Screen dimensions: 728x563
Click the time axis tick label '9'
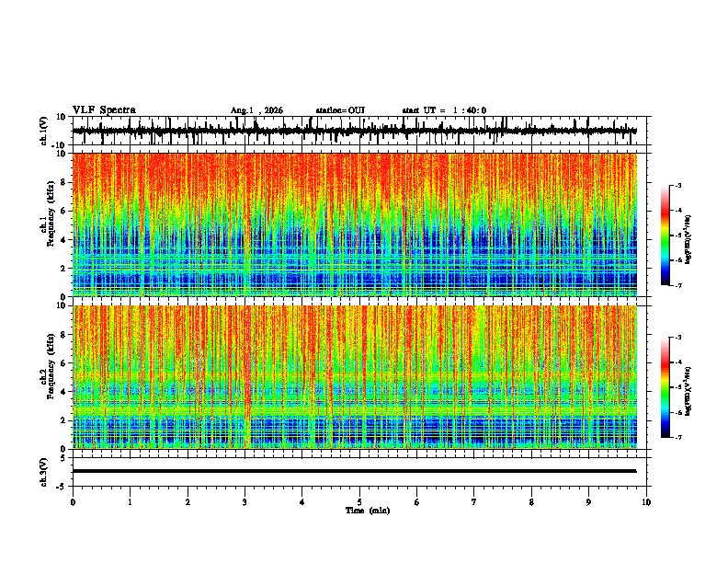point(588,502)
